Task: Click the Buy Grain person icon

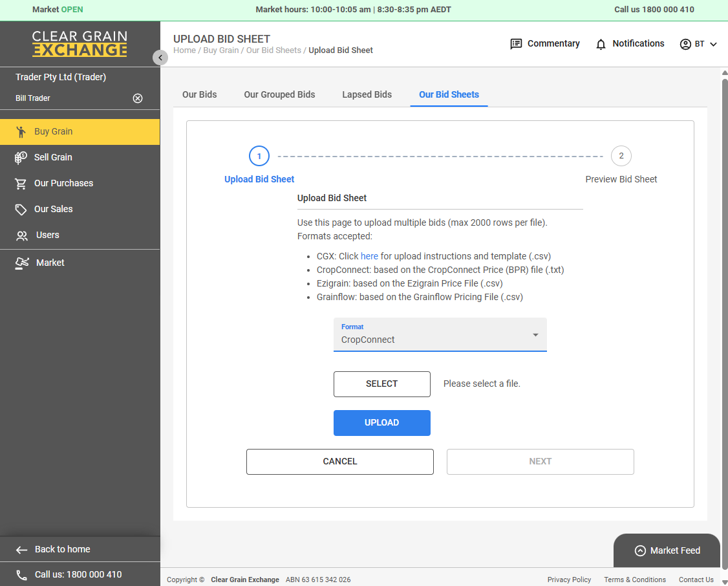Action: pyautogui.click(x=21, y=132)
